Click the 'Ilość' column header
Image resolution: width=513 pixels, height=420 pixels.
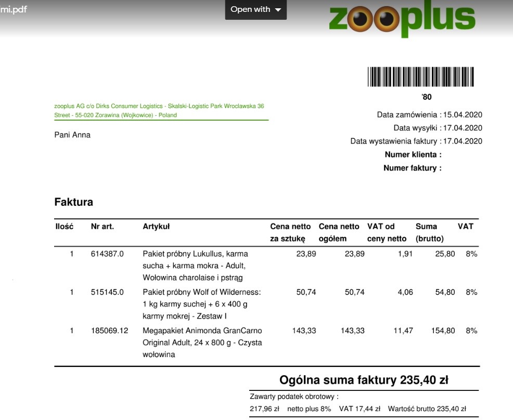65,227
